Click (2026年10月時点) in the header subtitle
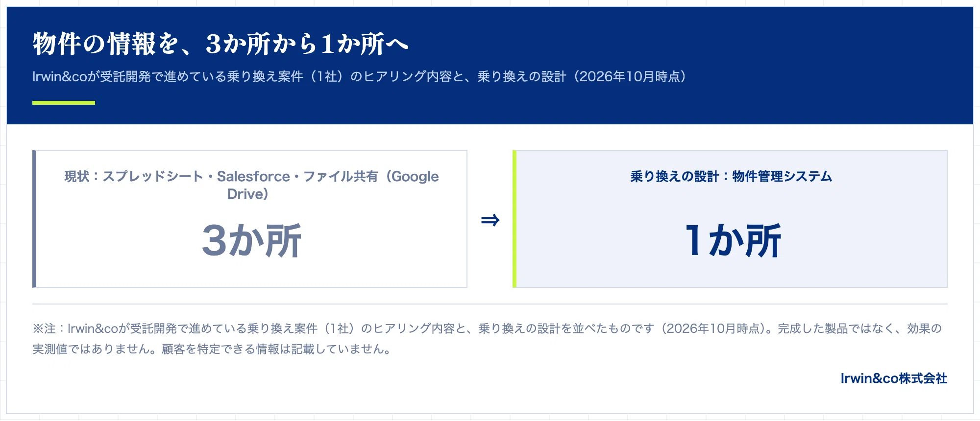 630,76
